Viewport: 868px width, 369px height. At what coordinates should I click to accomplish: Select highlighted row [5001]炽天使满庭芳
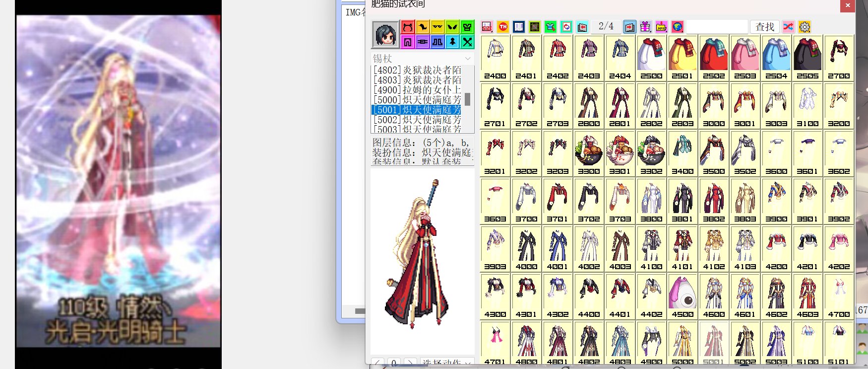417,110
